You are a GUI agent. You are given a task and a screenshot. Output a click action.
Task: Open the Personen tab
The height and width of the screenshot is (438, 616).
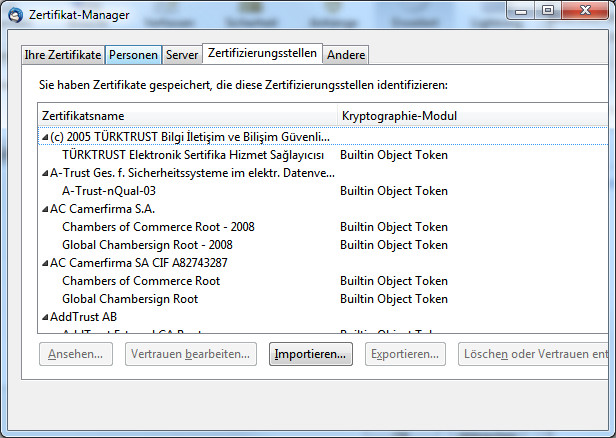pyautogui.click(x=134, y=55)
